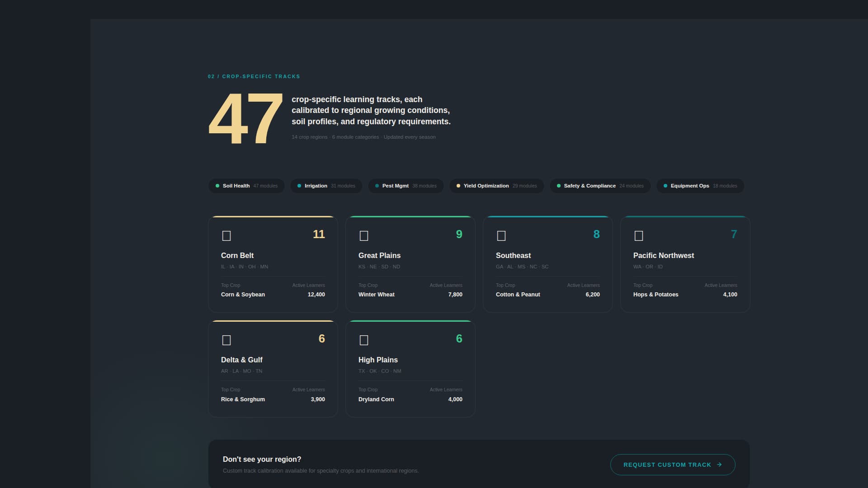Click the Rice & Sorghum top crop value
Screen dimensions: 868x488
click(243, 399)
